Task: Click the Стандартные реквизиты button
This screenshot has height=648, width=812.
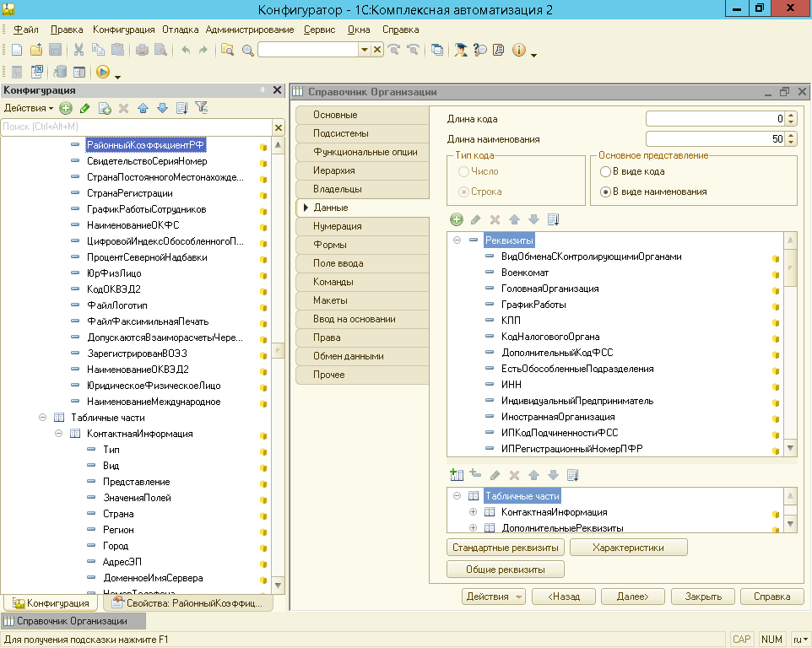Action: click(x=506, y=548)
